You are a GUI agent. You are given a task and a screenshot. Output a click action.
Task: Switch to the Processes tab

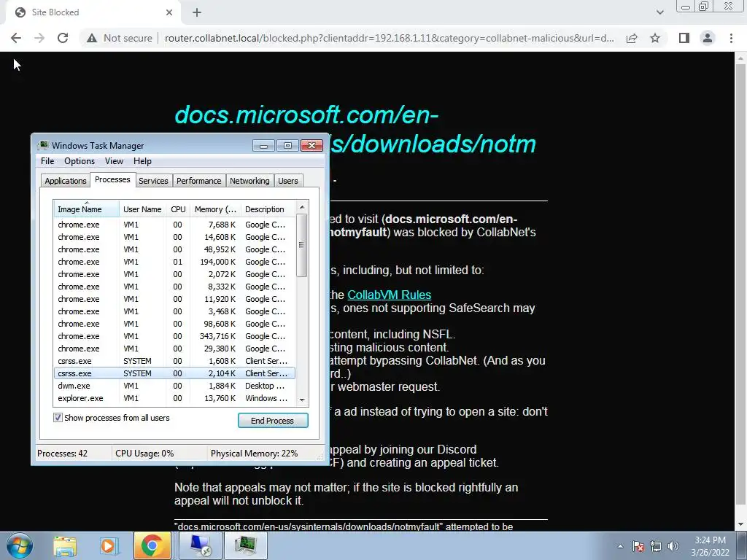[112, 179]
